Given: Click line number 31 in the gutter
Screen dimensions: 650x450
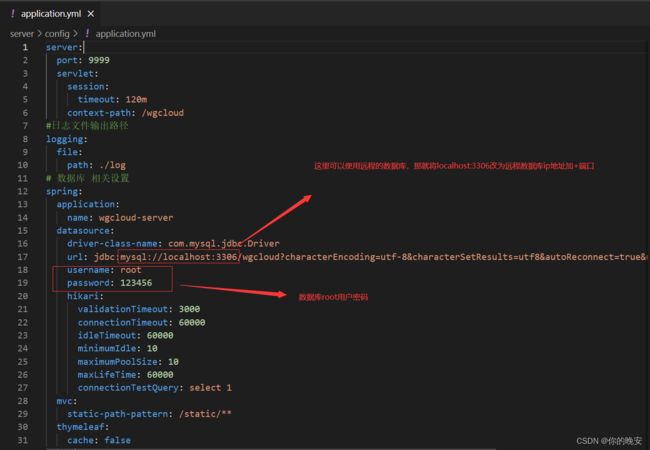Looking at the screenshot, I should 23,440.
